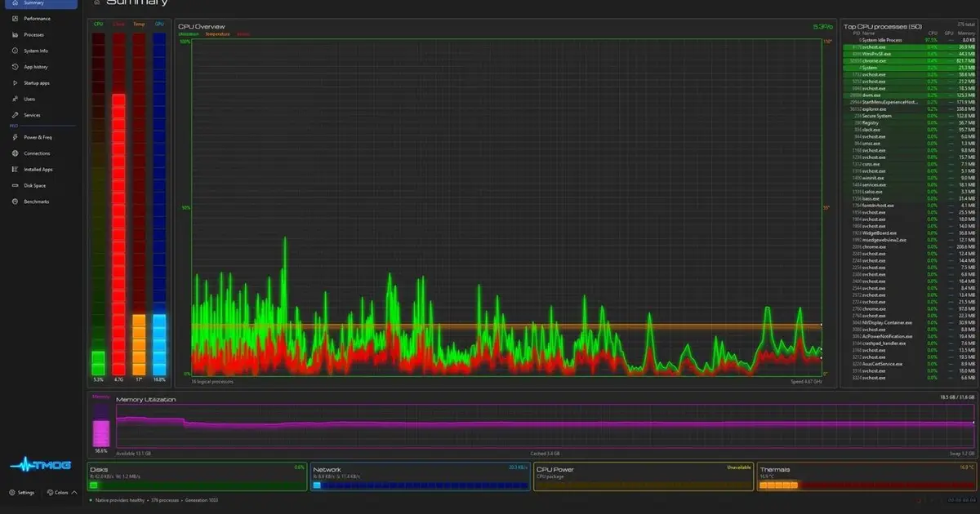Click the Disk Space drive icon

(x=16, y=185)
